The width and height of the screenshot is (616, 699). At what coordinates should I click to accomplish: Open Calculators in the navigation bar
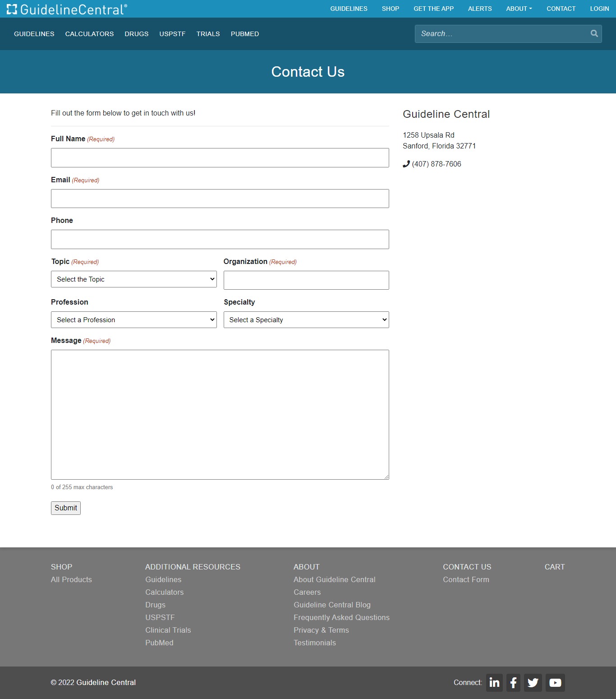[x=89, y=34]
